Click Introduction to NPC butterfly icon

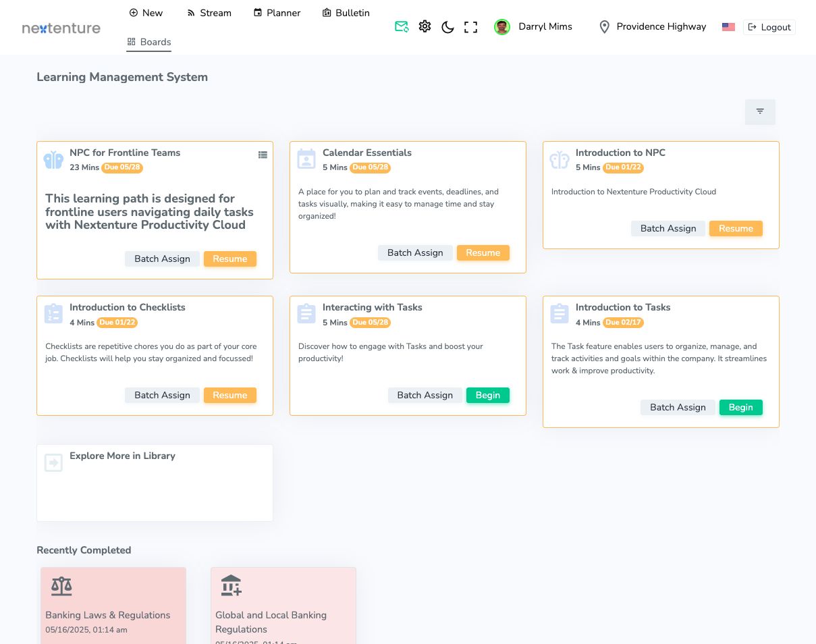[560, 160]
